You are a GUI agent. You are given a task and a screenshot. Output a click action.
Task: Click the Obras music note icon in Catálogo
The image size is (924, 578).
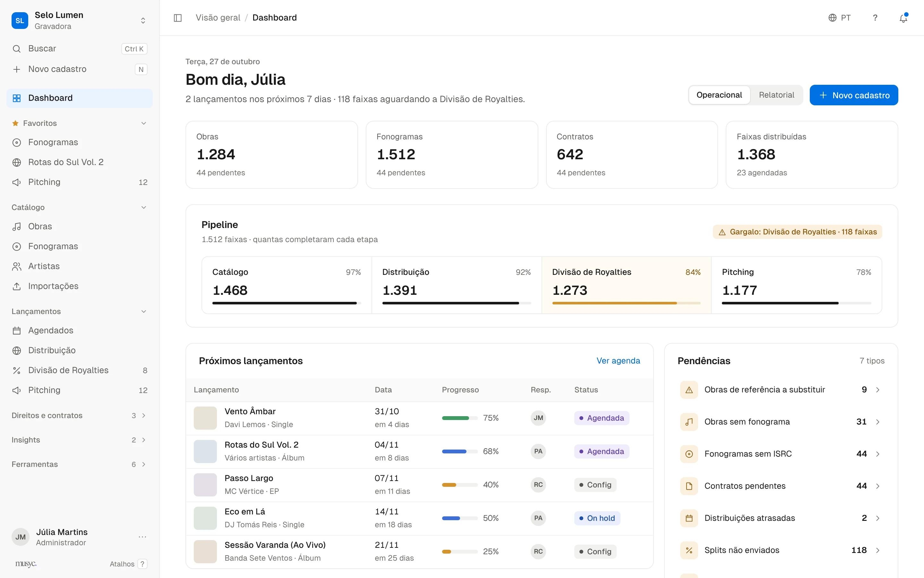click(17, 227)
